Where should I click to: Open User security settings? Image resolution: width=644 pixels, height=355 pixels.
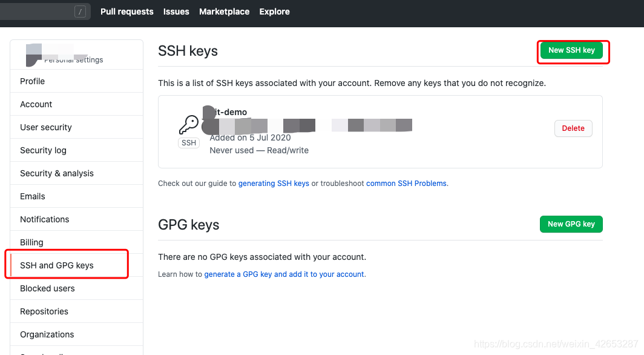tap(77, 127)
